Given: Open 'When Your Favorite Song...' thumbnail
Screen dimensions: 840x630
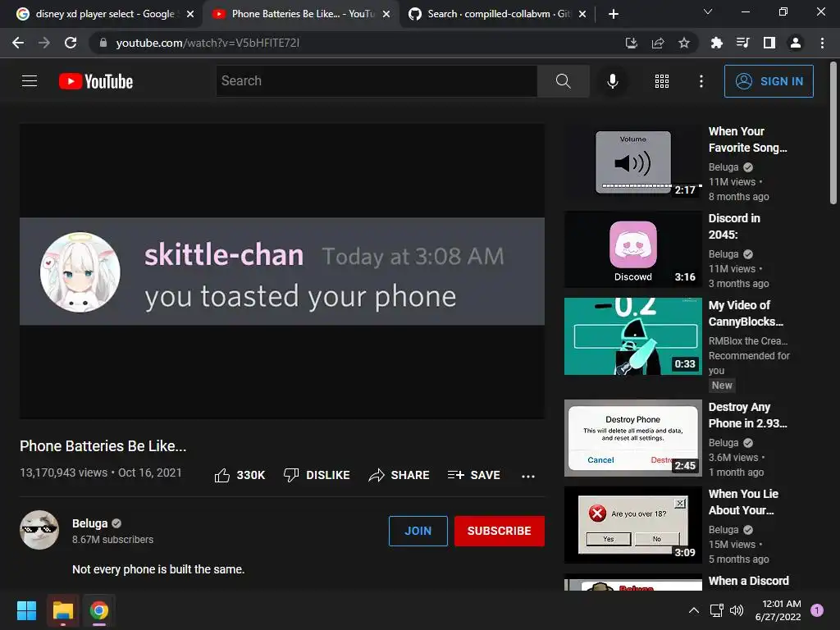Looking at the screenshot, I should click(x=632, y=162).
